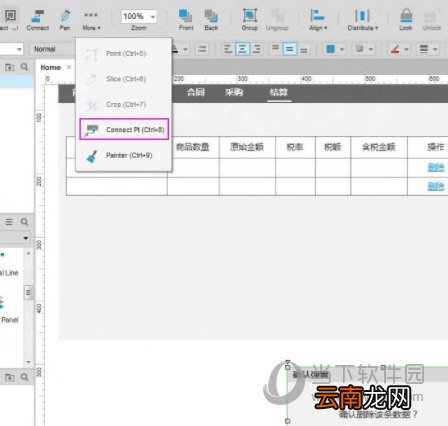Expand the line color dropdown arrow
This screenshot has height=426, width=448.
(406, 50)
